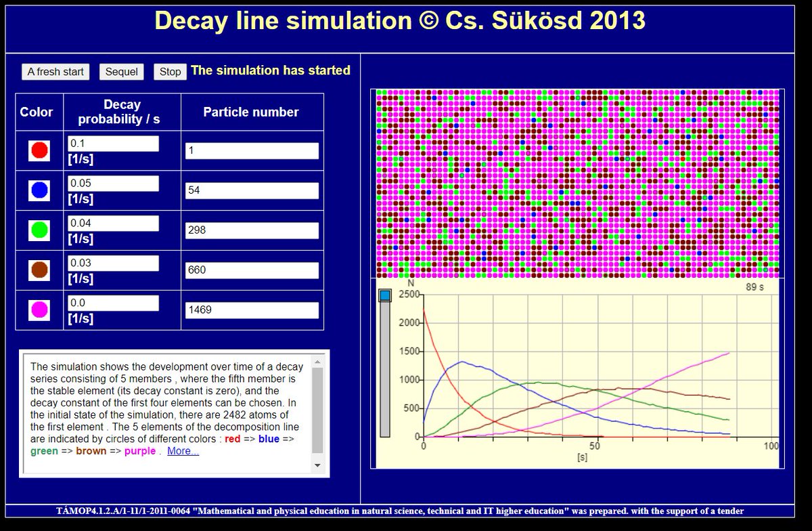The image size is (812, 531).
Task: Edit magenta decay probability field 0.0
Action: tap(113, 303)
